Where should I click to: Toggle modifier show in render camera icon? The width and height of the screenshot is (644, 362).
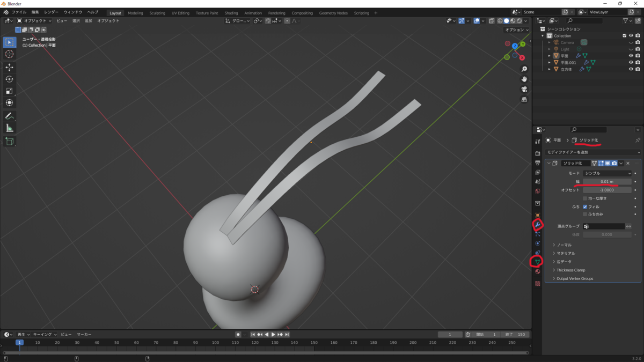[x=614, y=163]
